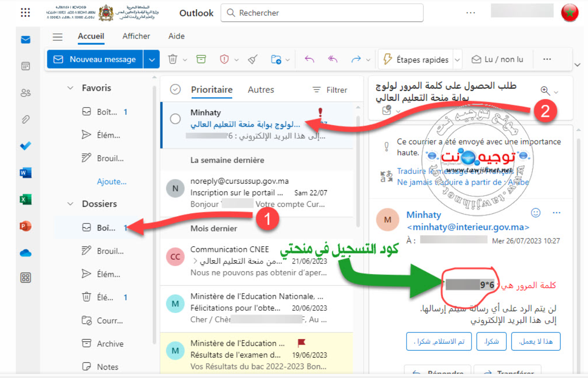Viewport: 588px width, 378px height.
Task: Switch to Accueil tab
Action: [x=91, y=36]
